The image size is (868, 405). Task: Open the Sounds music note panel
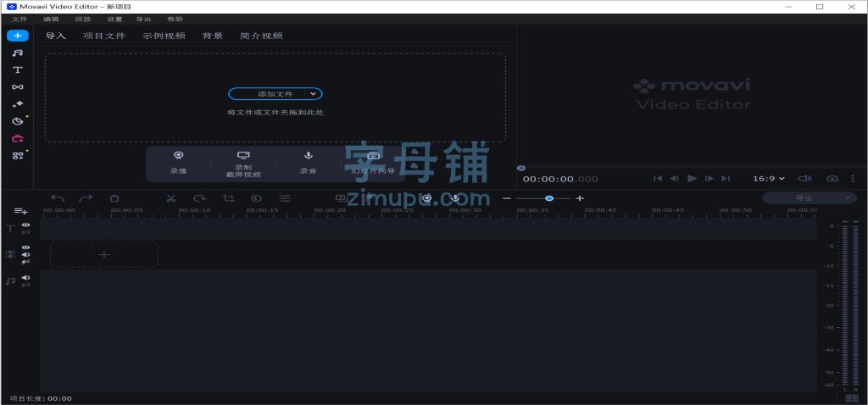[18, 53]
